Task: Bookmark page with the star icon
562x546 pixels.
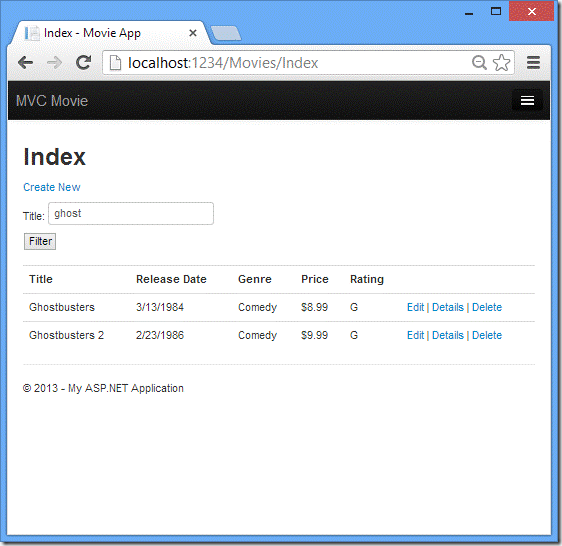Action: point(501,63)
